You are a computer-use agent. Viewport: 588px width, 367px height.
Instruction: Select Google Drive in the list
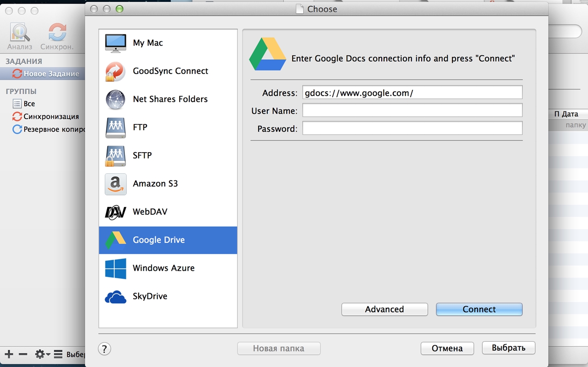(158, 240)
